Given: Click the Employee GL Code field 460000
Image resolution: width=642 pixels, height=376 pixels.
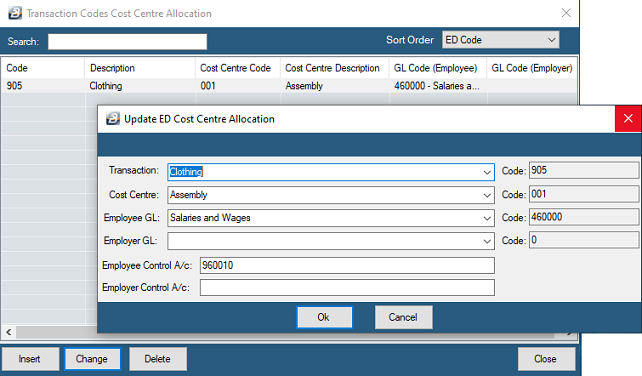Looking at the screenshot, I should [584, 217].
